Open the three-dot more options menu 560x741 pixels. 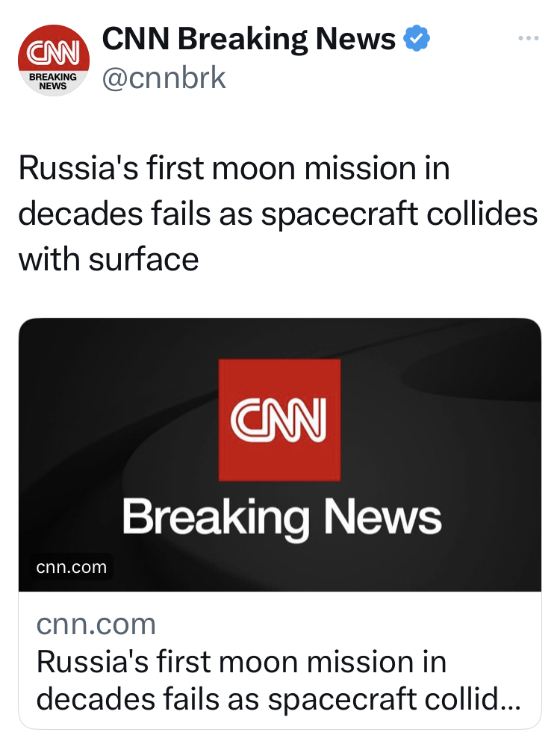[x=528, y=39]
